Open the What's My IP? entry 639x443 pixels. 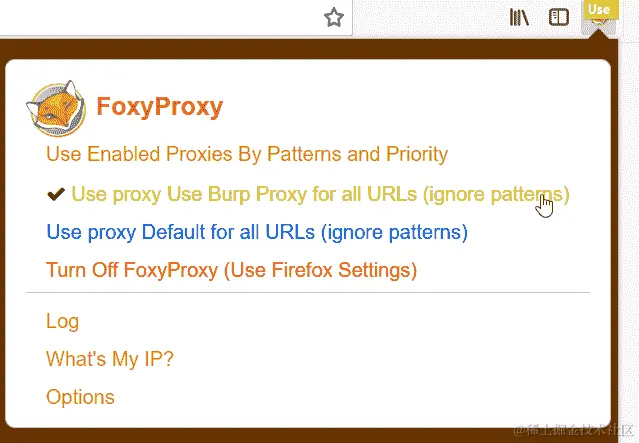click(x=110, y=359)
